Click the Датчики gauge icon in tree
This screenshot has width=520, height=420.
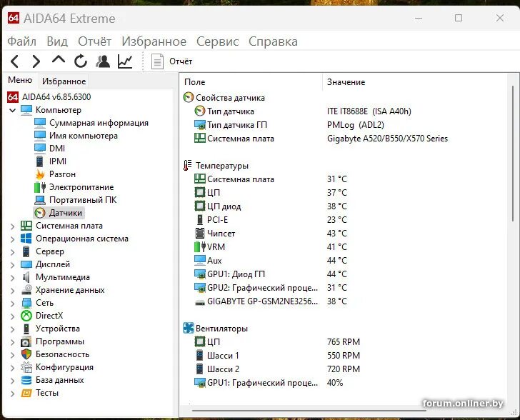tap(40, 213)
